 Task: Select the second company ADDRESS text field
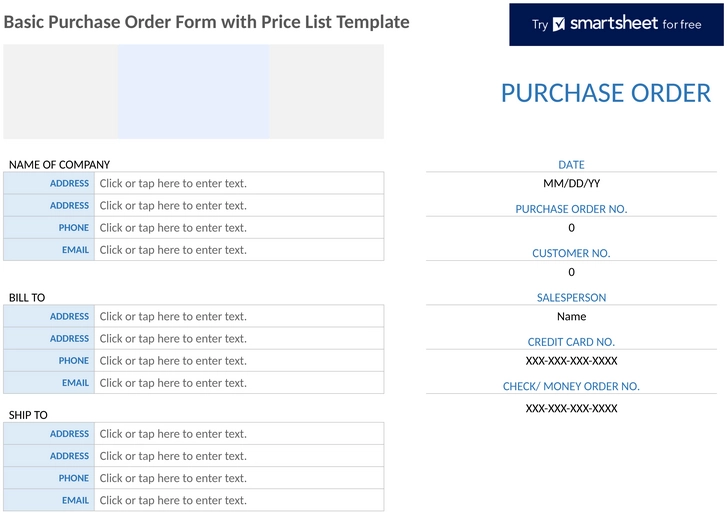239,205
